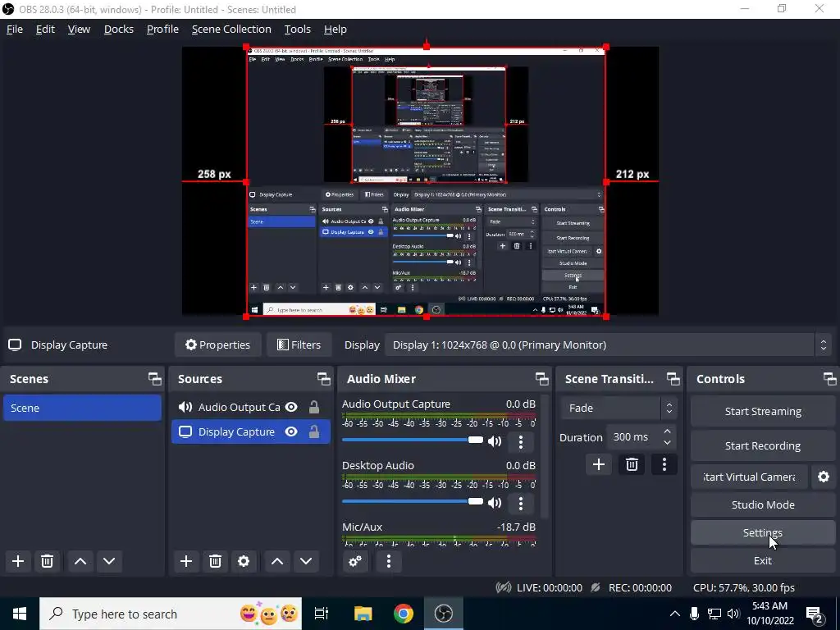
Task: Pop out the Scenes dock
Action: tap(155, 379)
